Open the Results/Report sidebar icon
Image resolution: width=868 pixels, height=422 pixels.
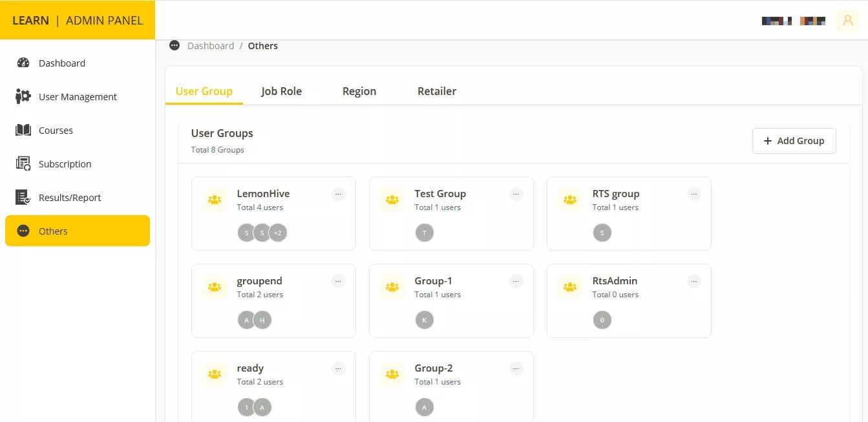click(x=23, y=198)
